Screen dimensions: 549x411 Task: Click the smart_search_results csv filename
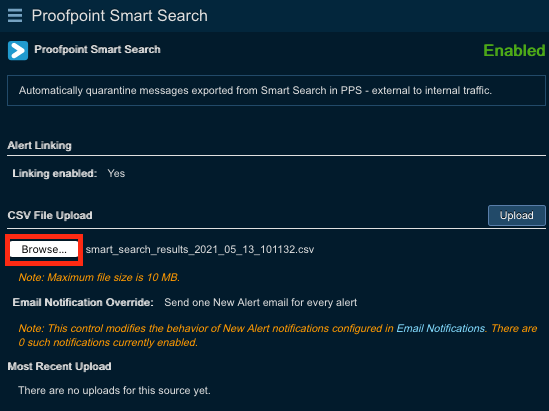click(x=200, y=249)
